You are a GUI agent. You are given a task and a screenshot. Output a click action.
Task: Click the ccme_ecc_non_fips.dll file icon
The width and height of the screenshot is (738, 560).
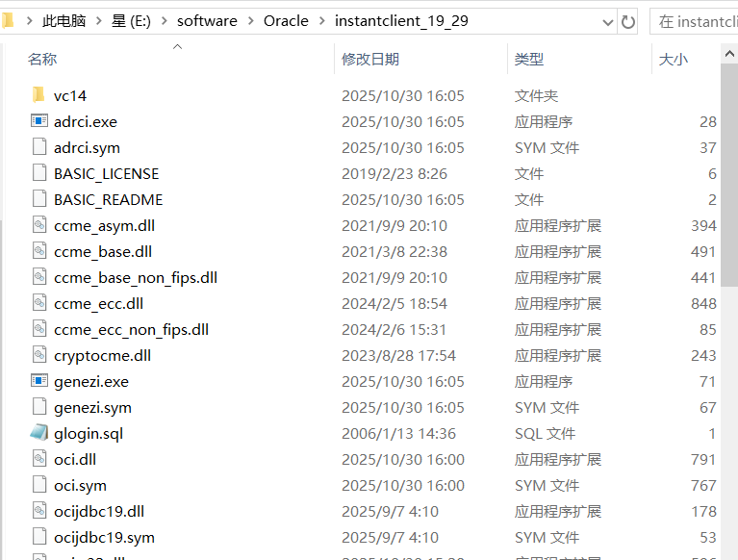[39, 328]
